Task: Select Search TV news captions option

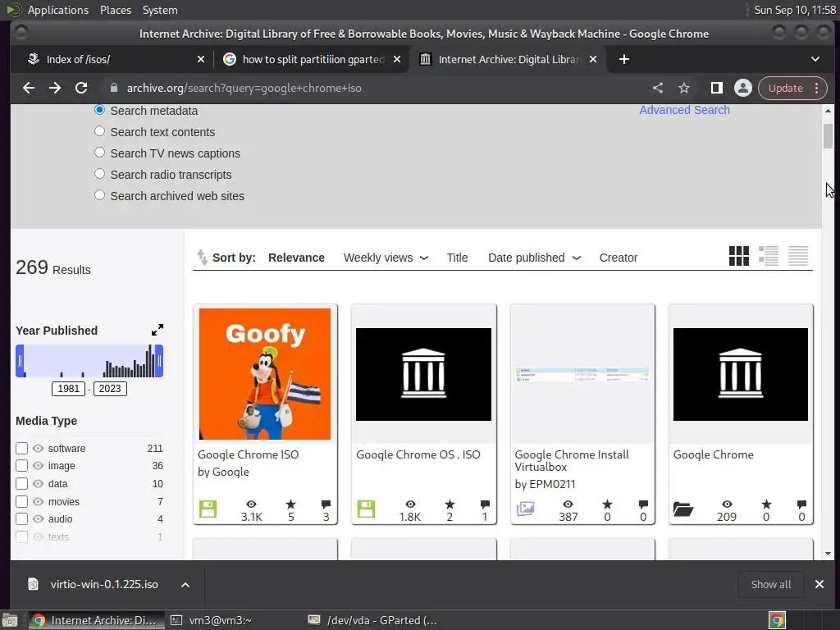Action: pyautogui.click(x=99, y=153)
